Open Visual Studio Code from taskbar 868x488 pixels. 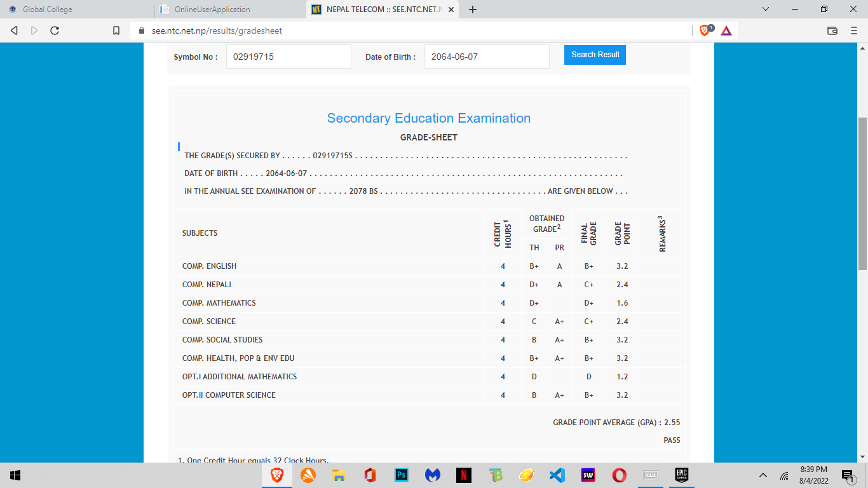click(x=557, y=475)
